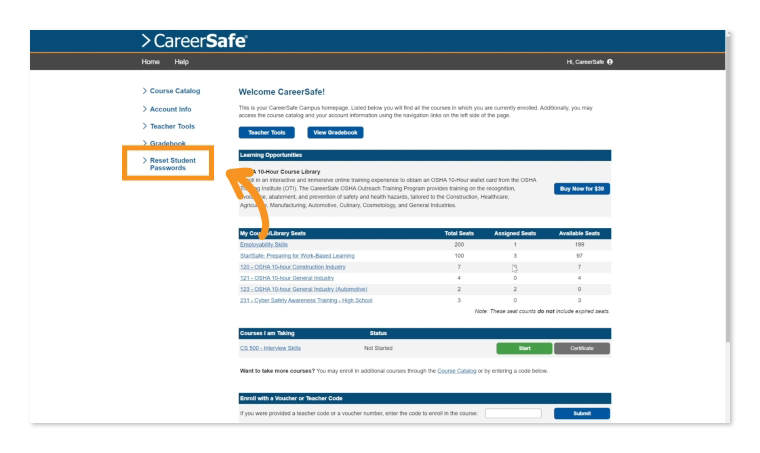Click the Status column header

pos(378,333)
